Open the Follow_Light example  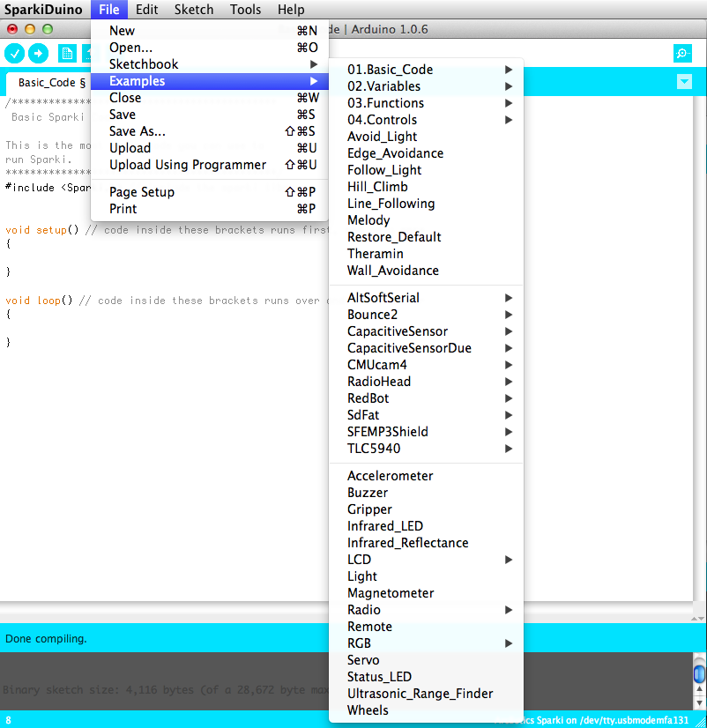coord(427,169)
